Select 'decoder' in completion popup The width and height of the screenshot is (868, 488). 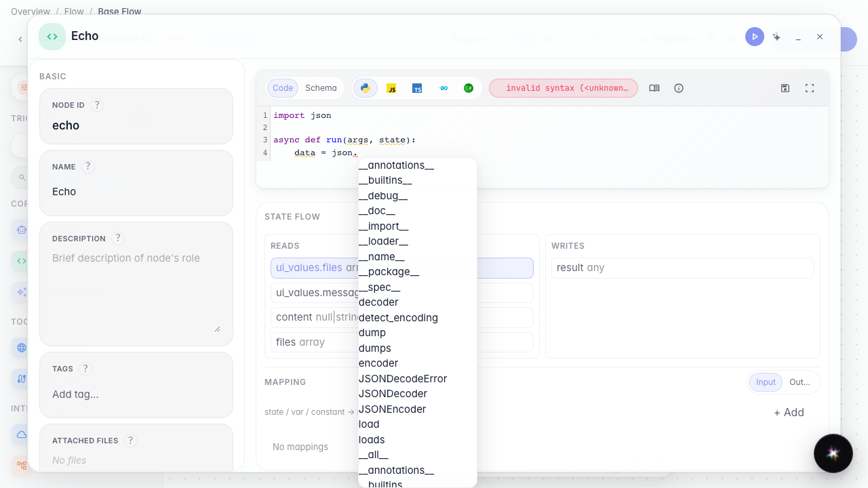[x=417, y=302]
